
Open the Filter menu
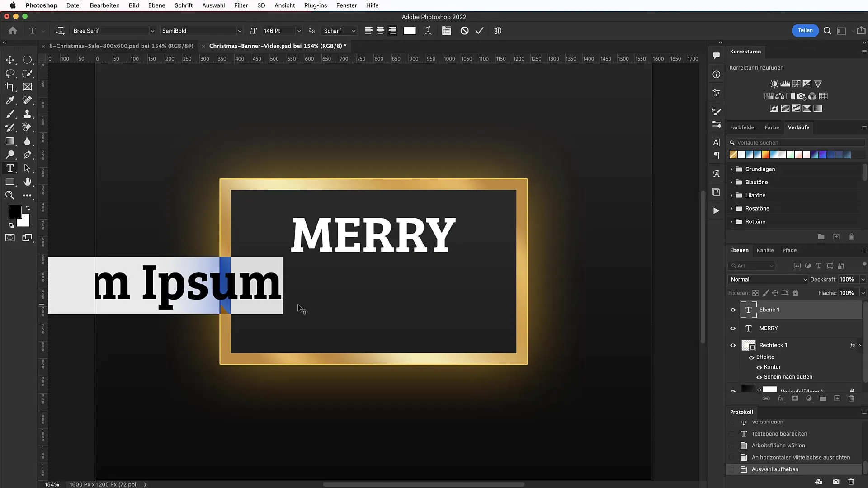(241, 5)
